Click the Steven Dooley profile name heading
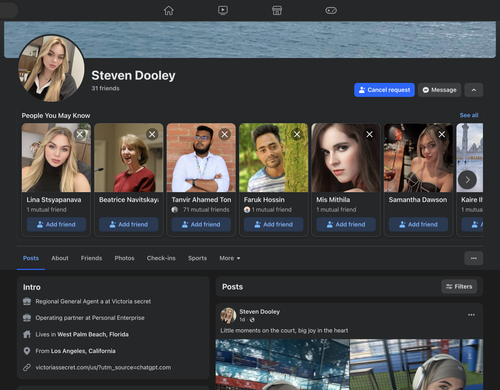The image size is (500, 390). [133, 75]
